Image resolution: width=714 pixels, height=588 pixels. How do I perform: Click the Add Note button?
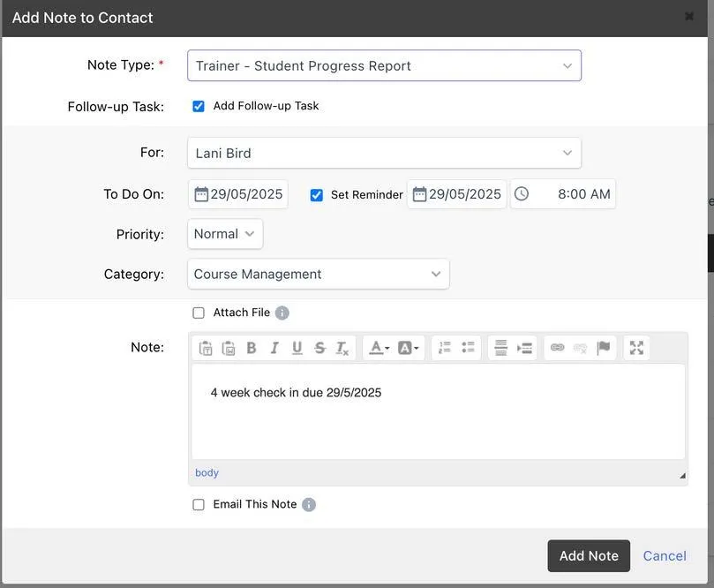tap(589, 555)
